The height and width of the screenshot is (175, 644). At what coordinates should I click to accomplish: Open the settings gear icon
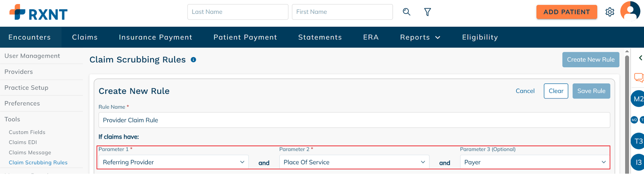pos(610,12)
